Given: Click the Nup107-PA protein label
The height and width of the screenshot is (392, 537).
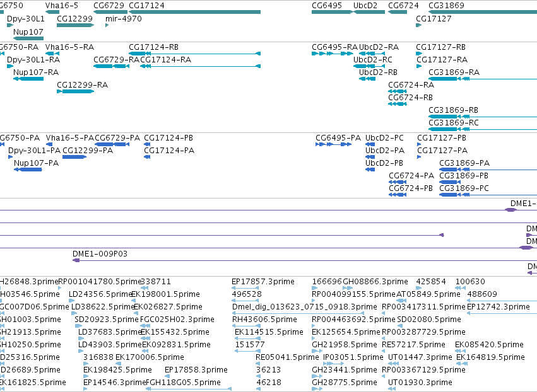Looking at the screenshot, I should click(x=37, y=163).
